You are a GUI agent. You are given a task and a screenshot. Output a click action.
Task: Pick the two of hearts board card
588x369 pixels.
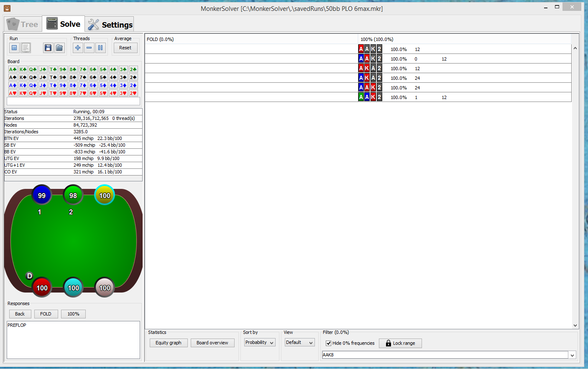[x=133, y=93]
